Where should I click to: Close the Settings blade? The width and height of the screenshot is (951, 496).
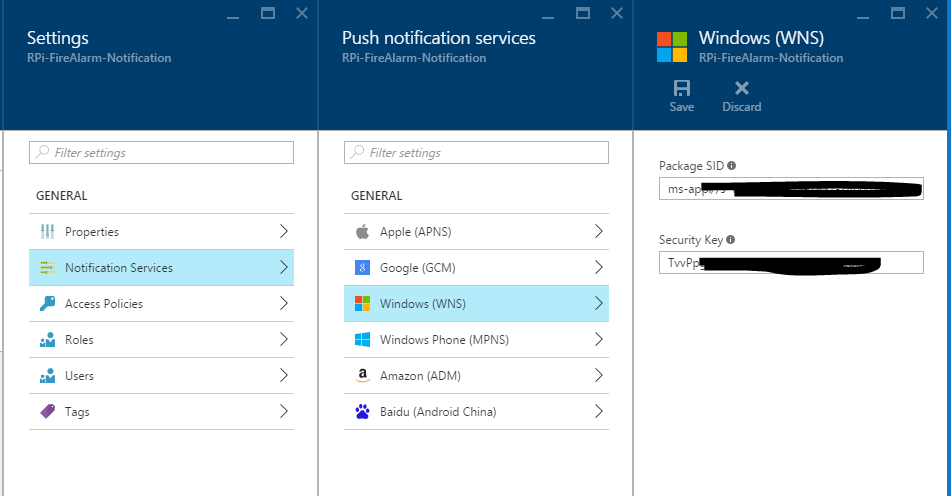301,13
